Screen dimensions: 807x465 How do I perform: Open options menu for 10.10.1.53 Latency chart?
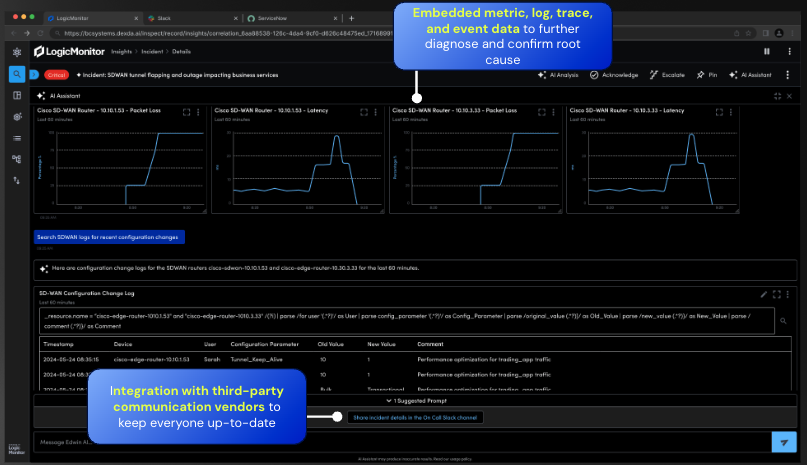click(x=376, y=113)
